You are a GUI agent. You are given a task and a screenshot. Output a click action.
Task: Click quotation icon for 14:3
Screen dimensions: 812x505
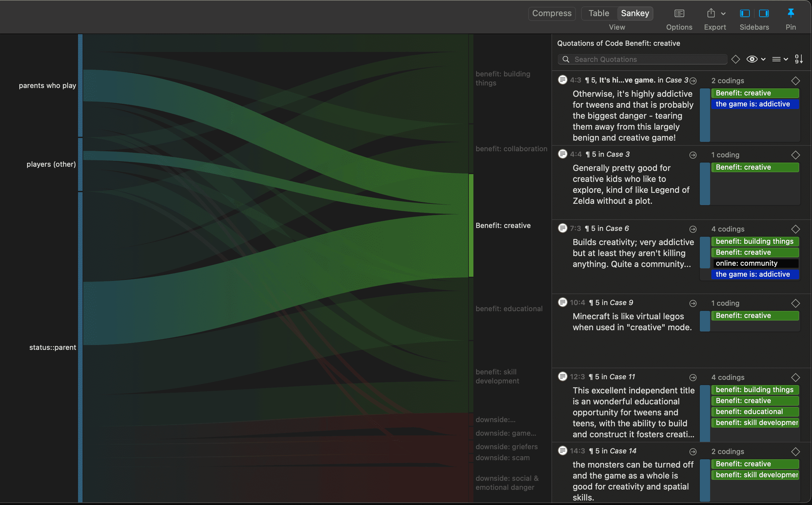[x=562, y=451]
